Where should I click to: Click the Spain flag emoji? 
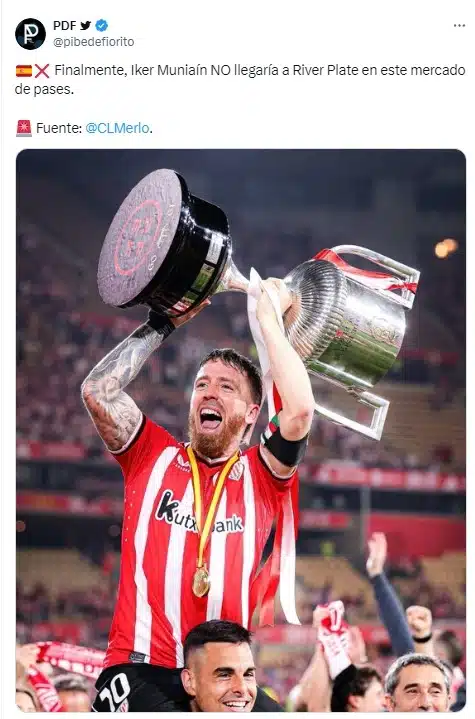coord(24,71)
